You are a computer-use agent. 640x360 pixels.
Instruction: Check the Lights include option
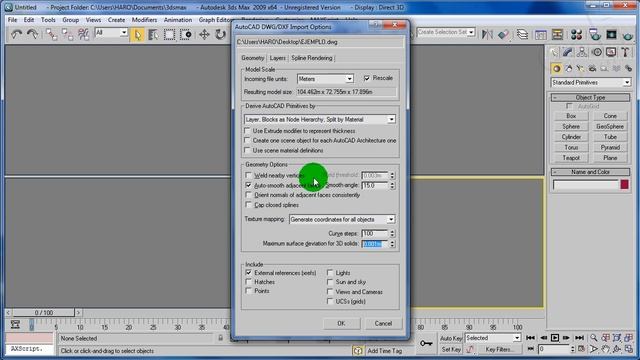[330, 273]
